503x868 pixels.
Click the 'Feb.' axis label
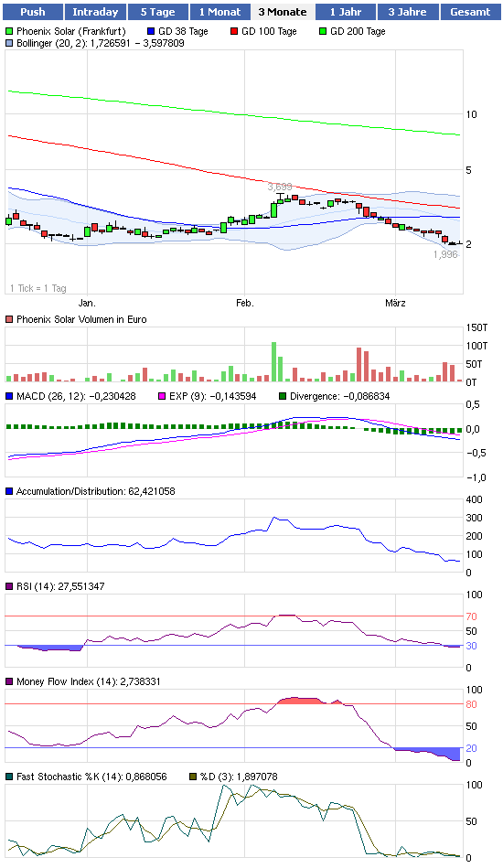coord(244,303)
